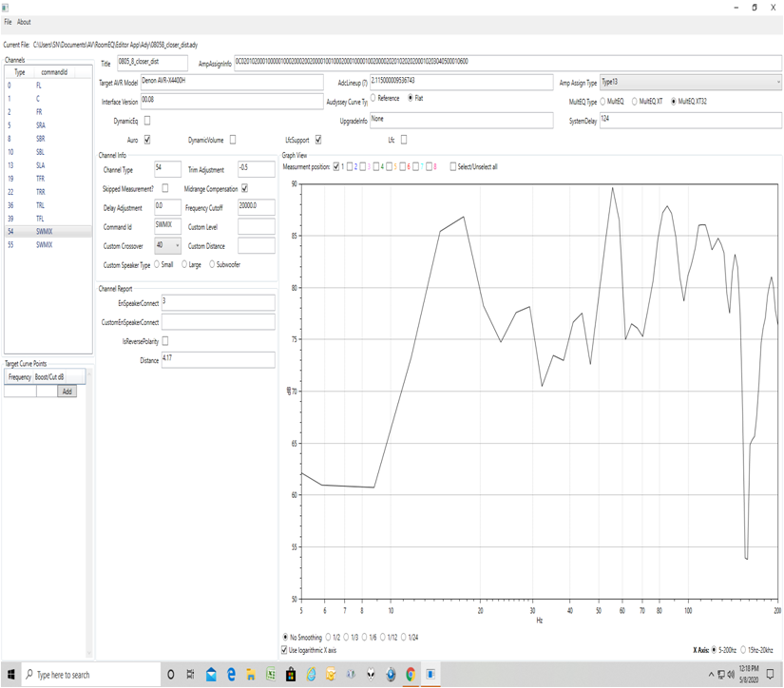784x688 pixels.
Task: Open the Microsoft Store taskbar icon
Action: coord(291,675)
